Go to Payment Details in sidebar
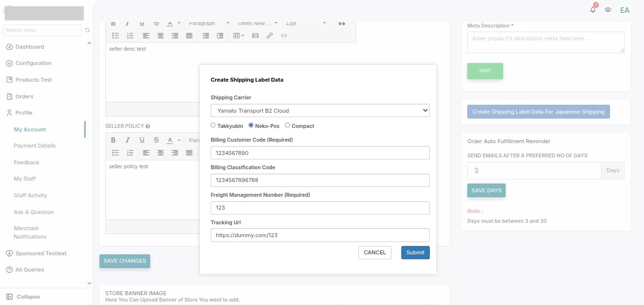The image size is (644, 305). click(x=34, y=146)
